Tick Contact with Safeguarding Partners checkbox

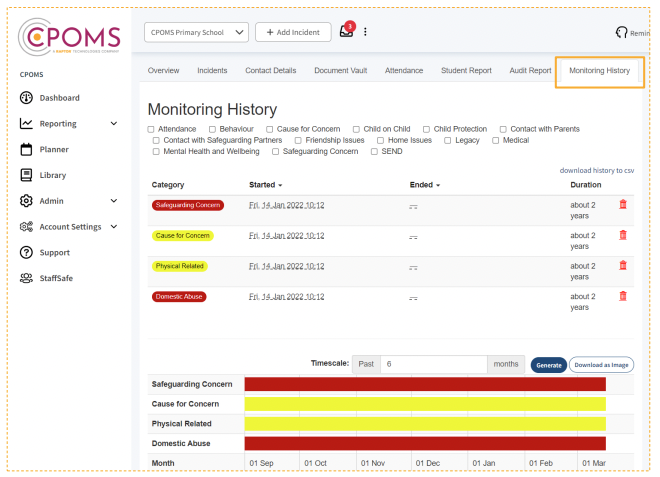156,140
